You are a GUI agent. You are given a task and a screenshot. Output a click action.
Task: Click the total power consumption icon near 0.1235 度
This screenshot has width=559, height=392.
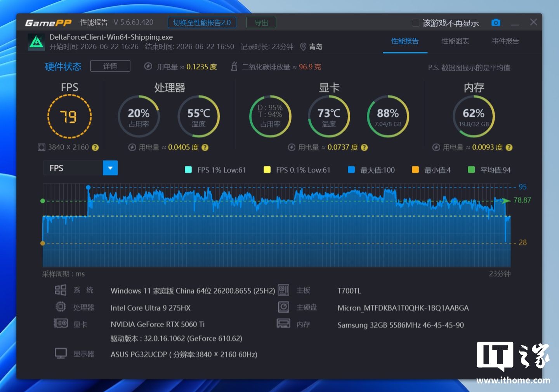tap(148, 66)
